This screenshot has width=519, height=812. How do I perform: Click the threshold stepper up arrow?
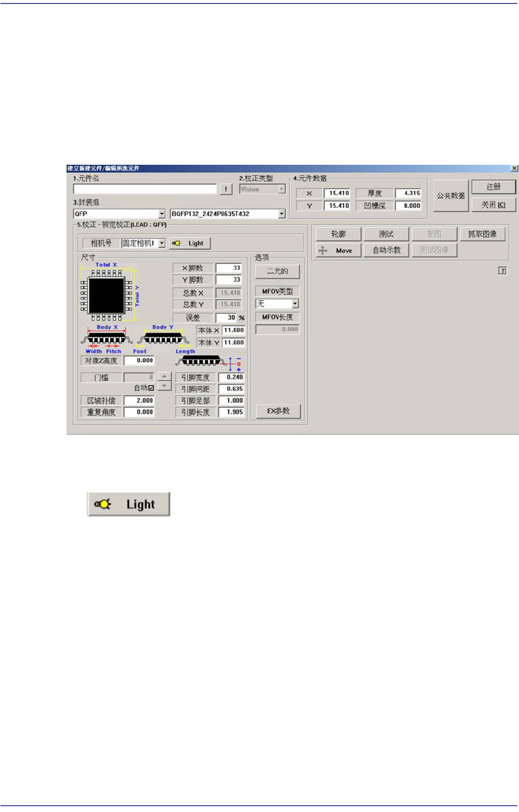[164, 376]
